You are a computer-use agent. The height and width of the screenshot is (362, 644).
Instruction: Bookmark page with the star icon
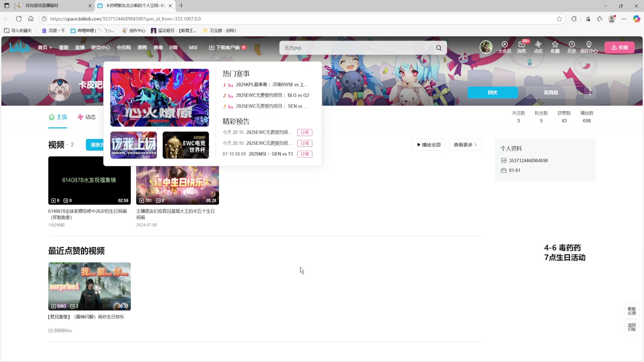[559, 19]
